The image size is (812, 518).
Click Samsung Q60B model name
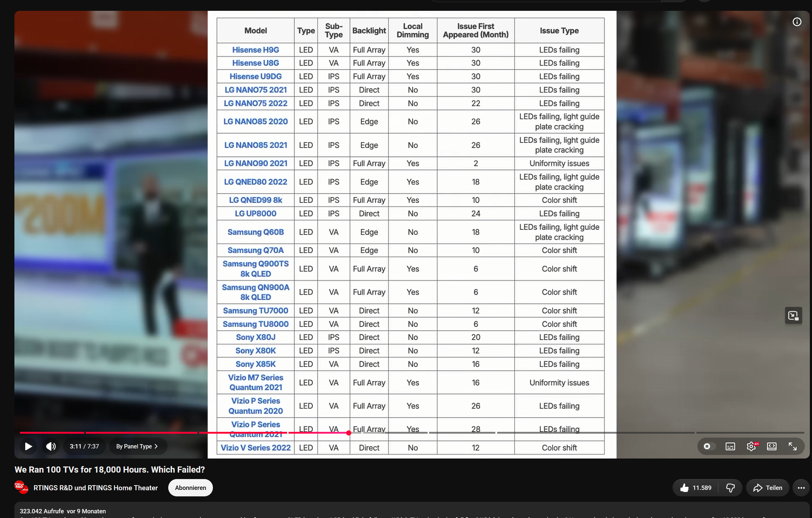(255, 232)
